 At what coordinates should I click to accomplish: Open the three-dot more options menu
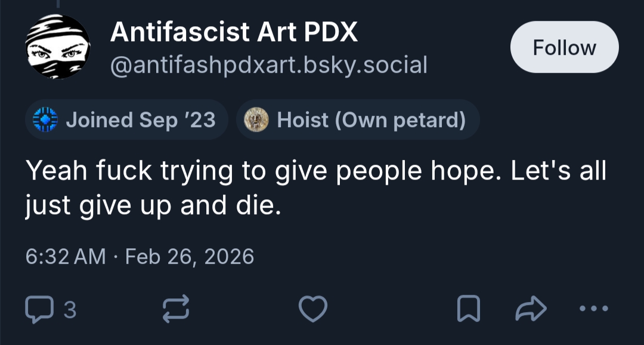point(593,309)
